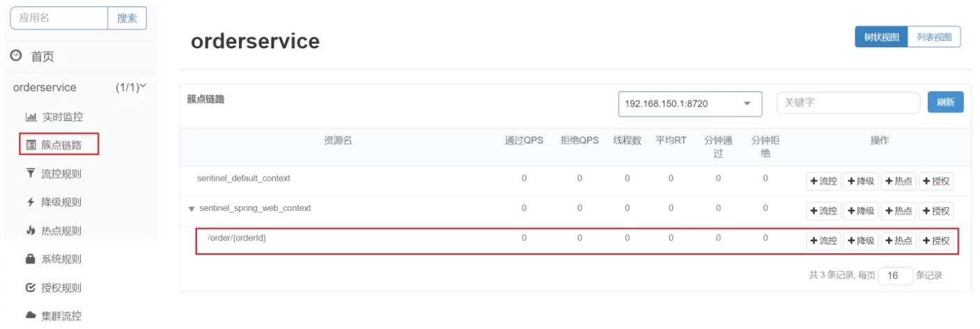
Task: Click the checkmark icon for 授权规则
Action: pos(31,288)
